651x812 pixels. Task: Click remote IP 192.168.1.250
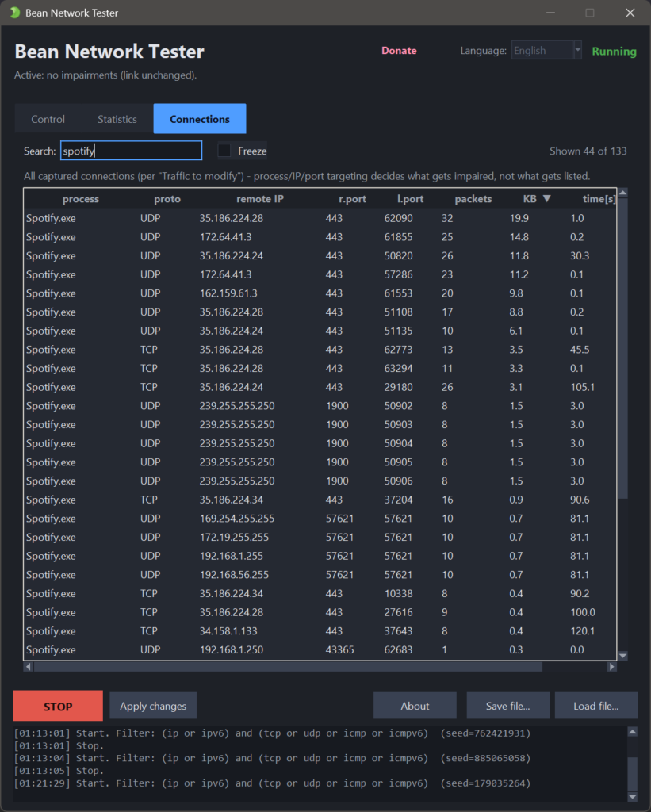(x=231, y=649)
